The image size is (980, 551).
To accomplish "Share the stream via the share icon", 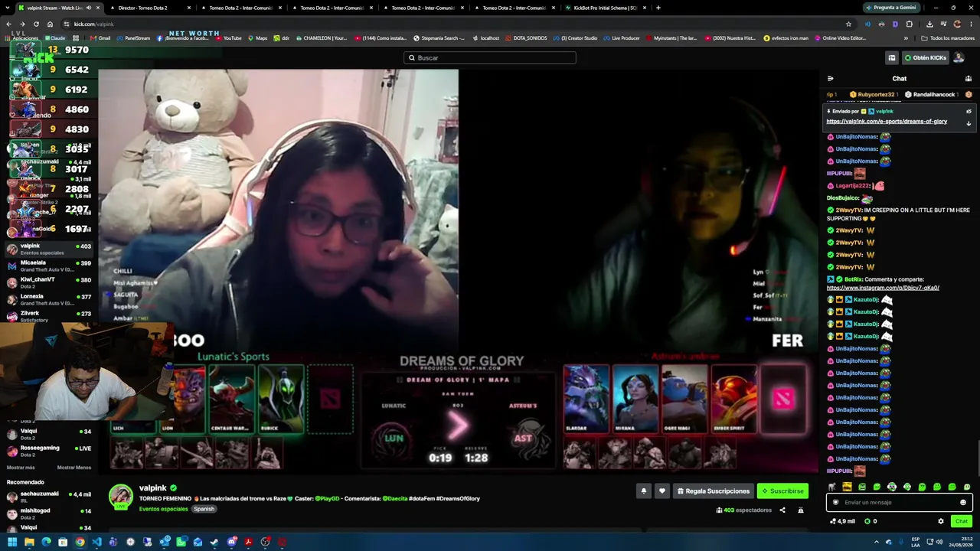I will (x=782, y=510).
